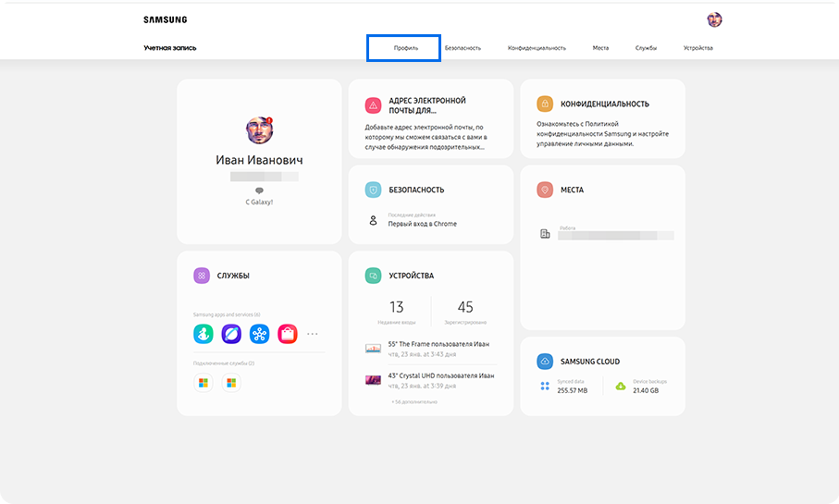
Task: Click the Ознакомьтесь с Политикой конфиденциальности description
Action: pos(602,134)
